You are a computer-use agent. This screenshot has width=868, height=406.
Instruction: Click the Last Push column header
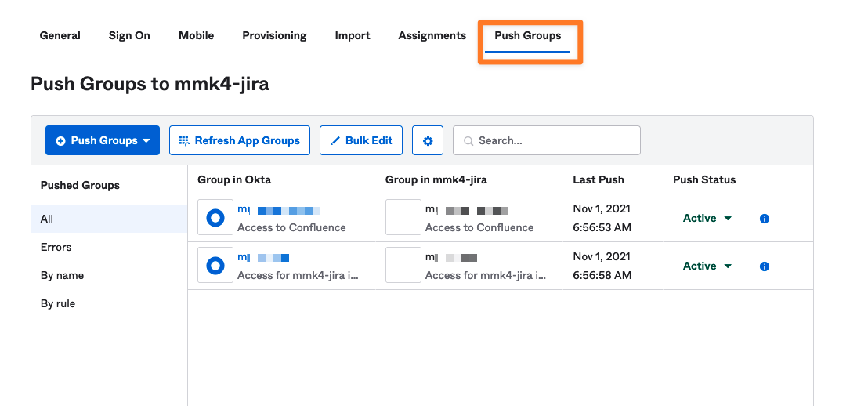[599, 179]
